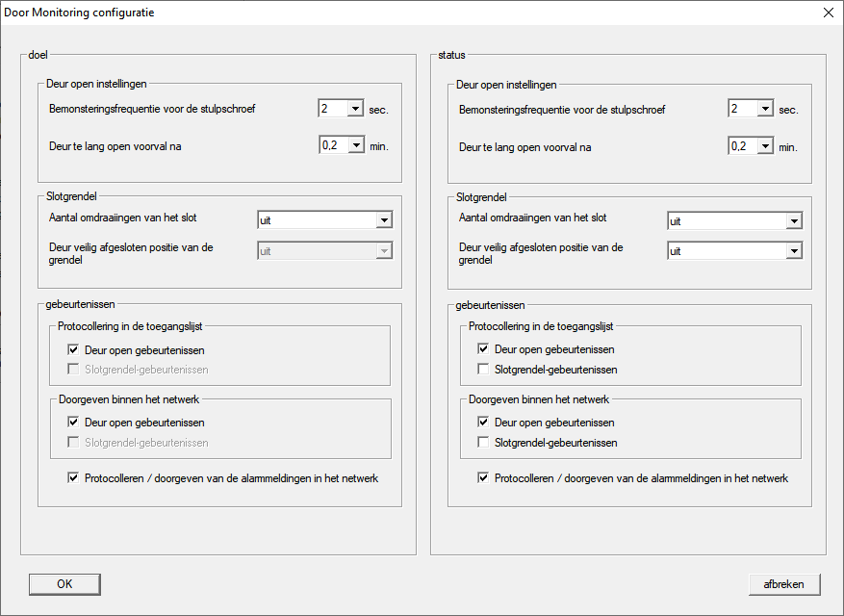Uncheck doel Protocollering 'Deur open gebeurtenissen'
Viewport: 844px width, 616px height.
click(74, 350)
